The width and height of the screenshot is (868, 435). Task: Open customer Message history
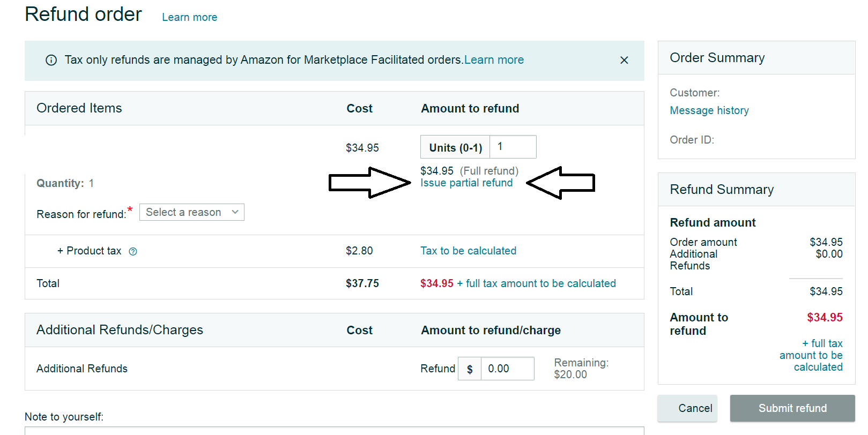click(709, 110)
